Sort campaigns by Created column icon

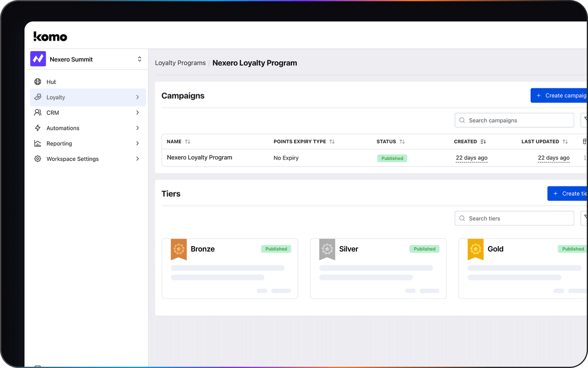tap(483, 141)
